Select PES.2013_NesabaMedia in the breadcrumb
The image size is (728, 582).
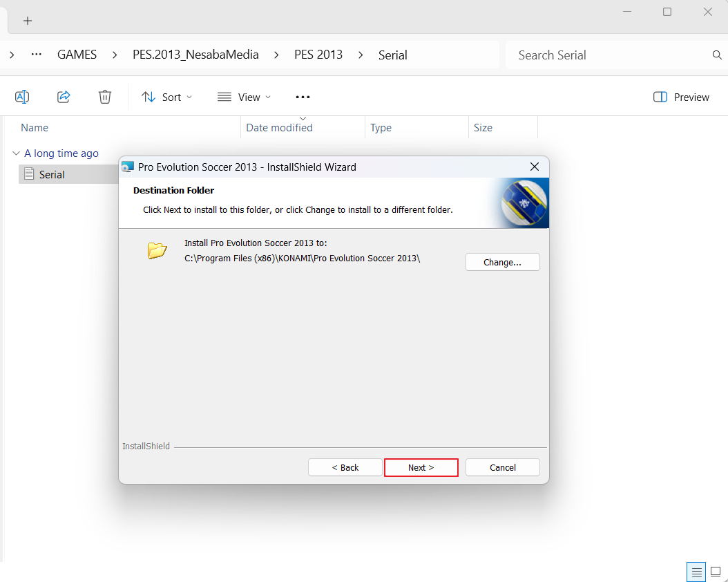coord(195,55)
